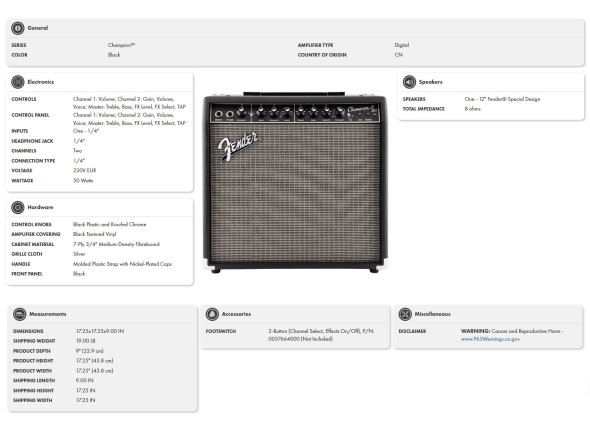Screen dimensions: 590x434
Task: Click the PRODUCT DEPTH label
Action: click(x=32, y=351)
